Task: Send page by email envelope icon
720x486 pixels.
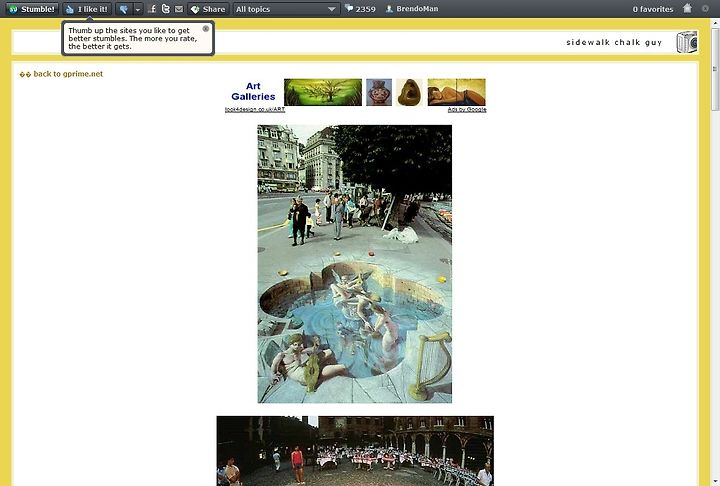Action: pos(179,8)
